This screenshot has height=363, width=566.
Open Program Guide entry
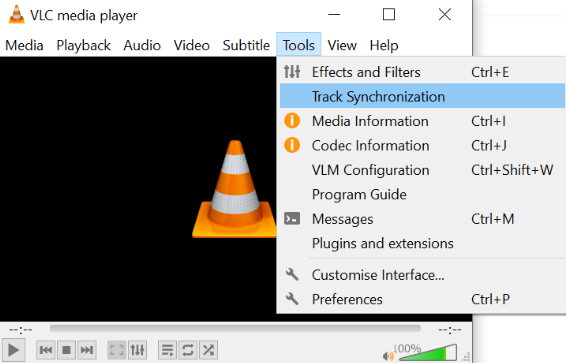422,194
